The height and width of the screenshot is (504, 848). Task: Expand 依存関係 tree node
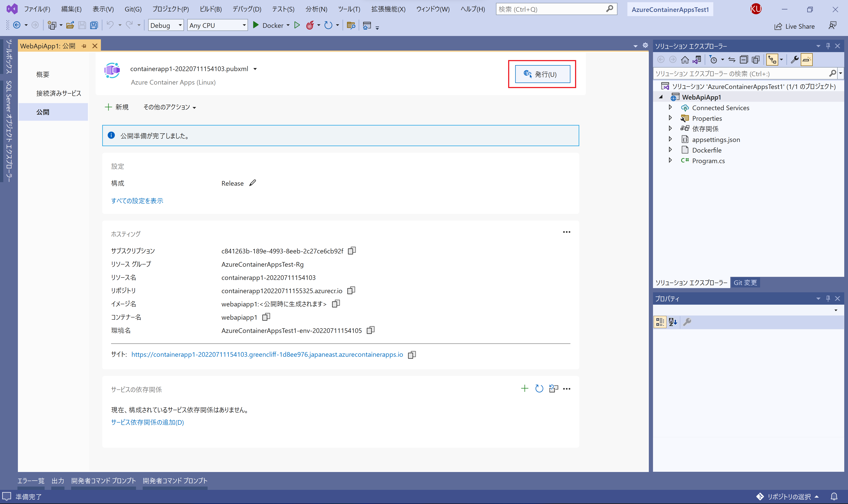coord(670,128)
